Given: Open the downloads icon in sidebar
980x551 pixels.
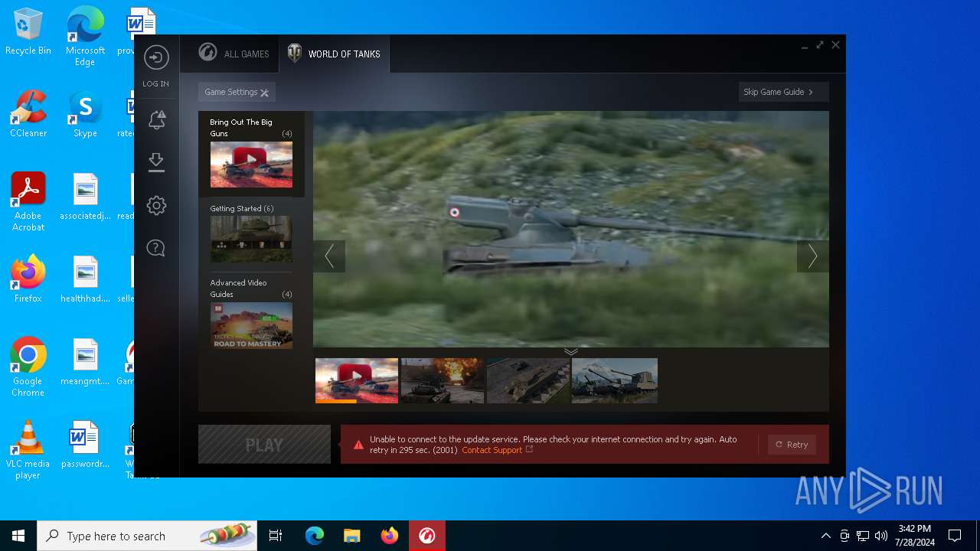Looking at the screenshot, I should click(x=156, y=161).
